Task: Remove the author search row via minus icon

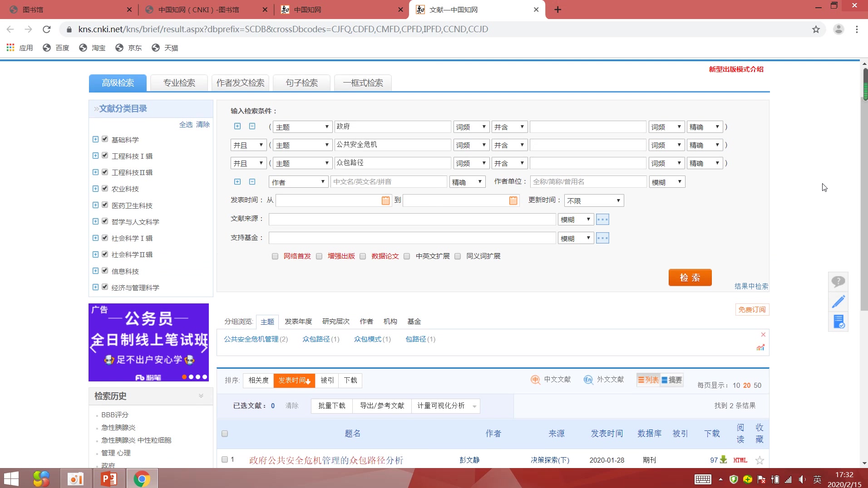Action: click(252, 181)
